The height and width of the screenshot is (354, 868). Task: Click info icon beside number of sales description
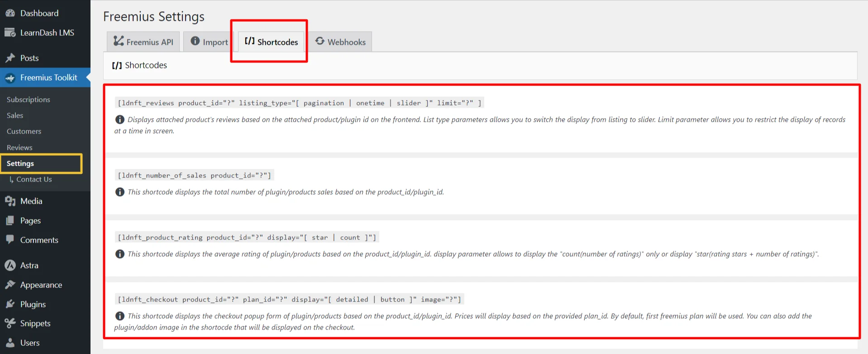(120, 192)
